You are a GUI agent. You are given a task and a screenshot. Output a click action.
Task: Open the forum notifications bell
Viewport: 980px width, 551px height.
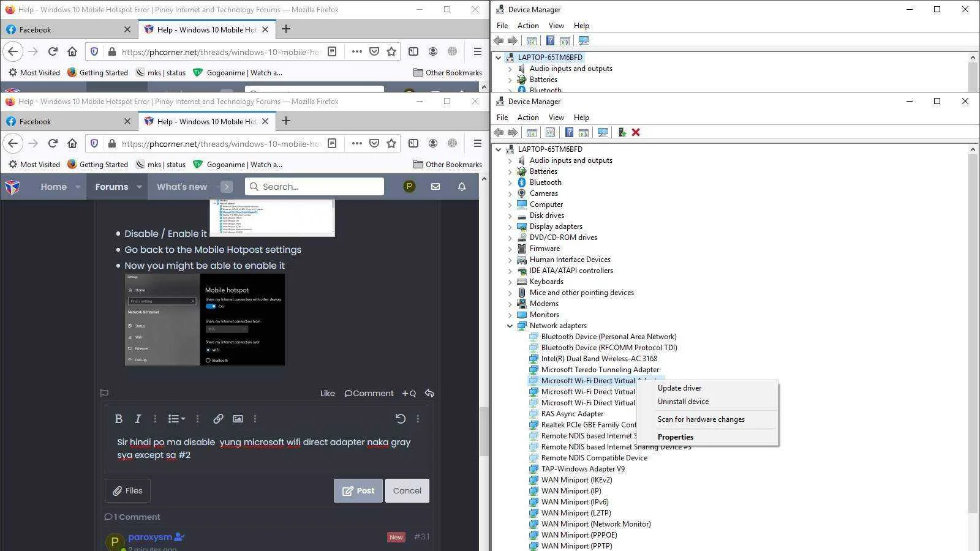click(x=462, y=187)
